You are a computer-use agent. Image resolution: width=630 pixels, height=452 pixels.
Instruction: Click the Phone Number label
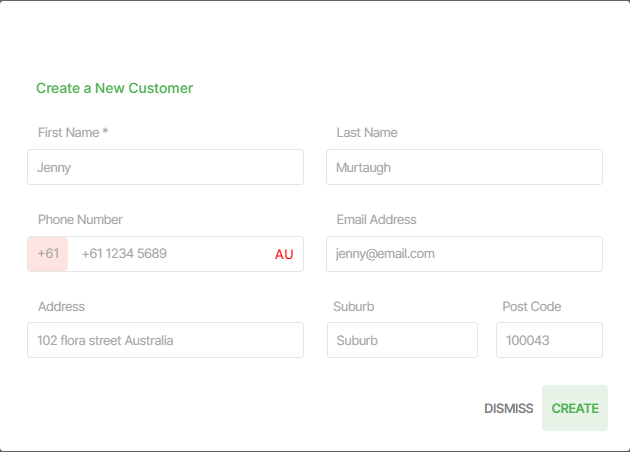pyautogui.click(x=80, y=219)
